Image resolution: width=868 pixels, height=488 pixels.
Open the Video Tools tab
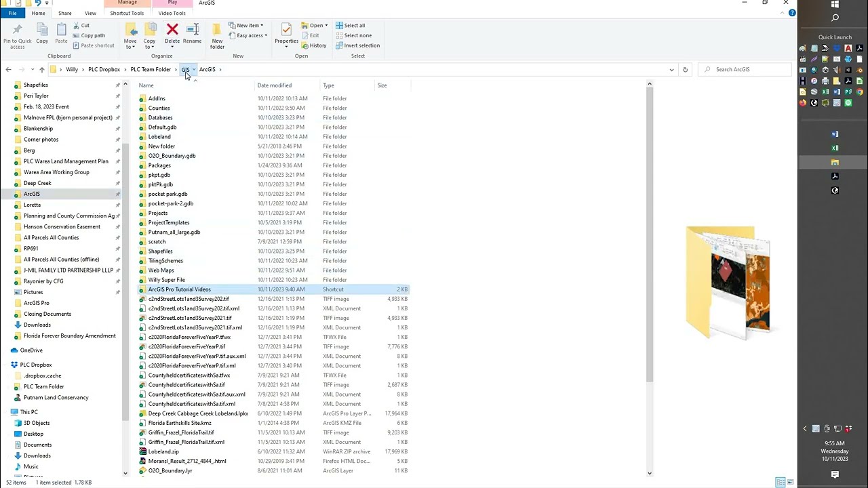(172, 13)
